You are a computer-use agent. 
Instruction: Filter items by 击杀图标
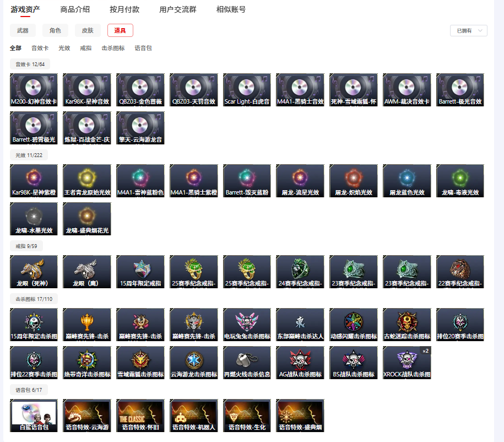(113, 48)
